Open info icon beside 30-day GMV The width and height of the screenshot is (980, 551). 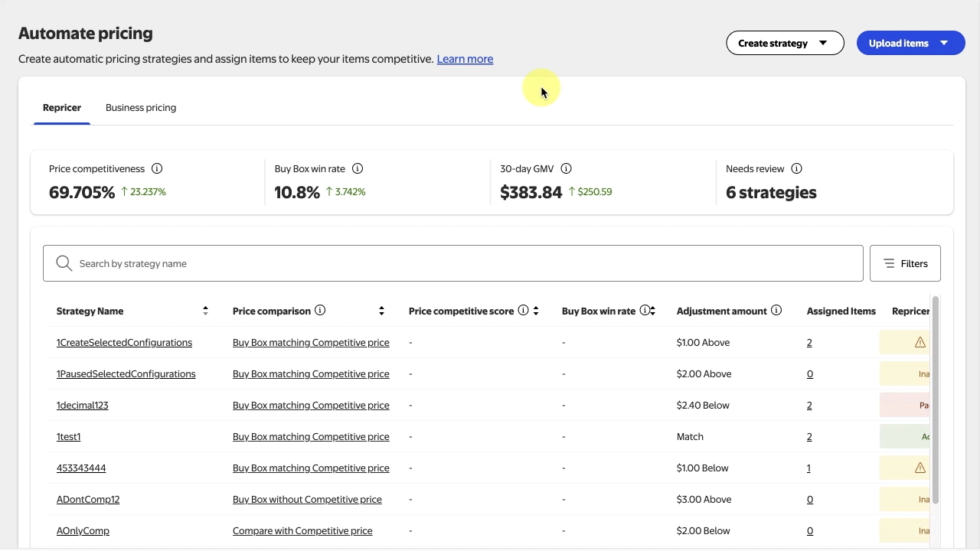567,168
